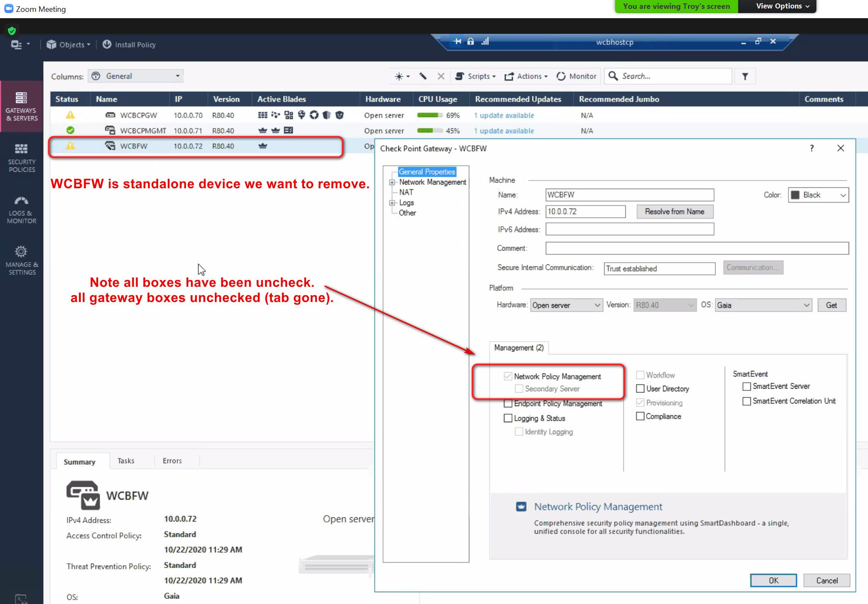
Task: Click the remote session lock icon
Action: pos(471,41)
